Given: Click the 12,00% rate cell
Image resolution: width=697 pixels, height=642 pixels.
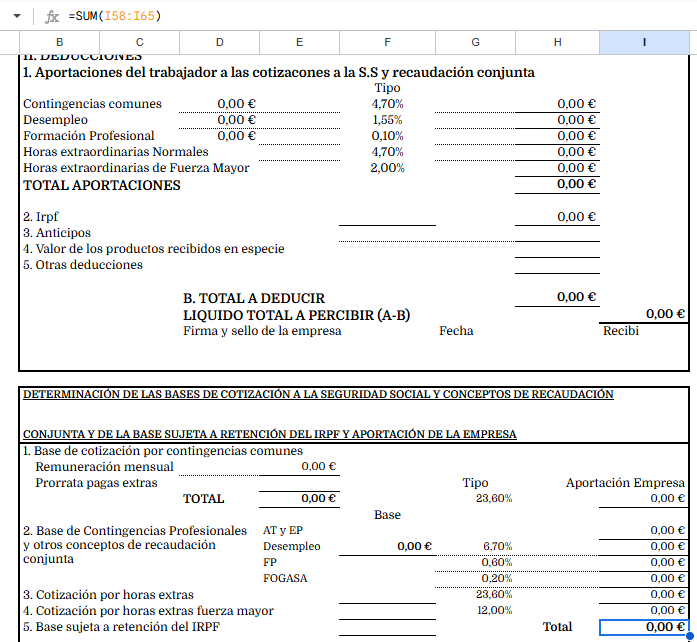Looking at the screenshot, I should click(x=494, y=610).
